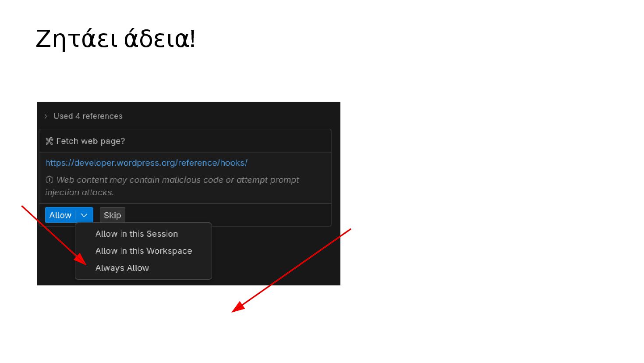644x363 pixels.
Task: Click the Used 4 references label
Action: 88,116
